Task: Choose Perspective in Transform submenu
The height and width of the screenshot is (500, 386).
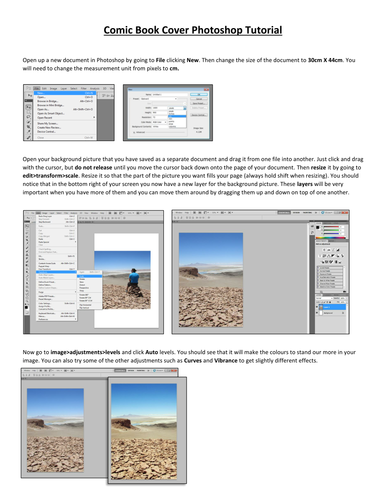Action: coord(89,288)
